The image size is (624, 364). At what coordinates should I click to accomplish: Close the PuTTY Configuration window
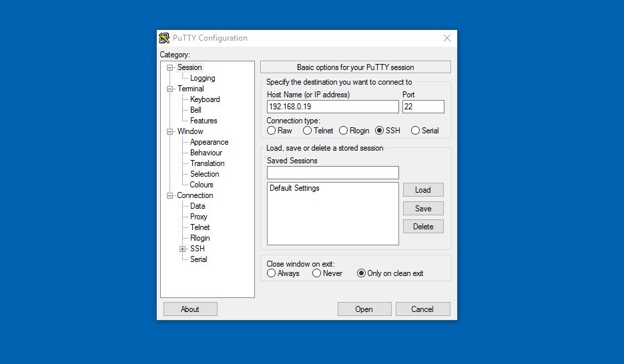coord(447,38)
